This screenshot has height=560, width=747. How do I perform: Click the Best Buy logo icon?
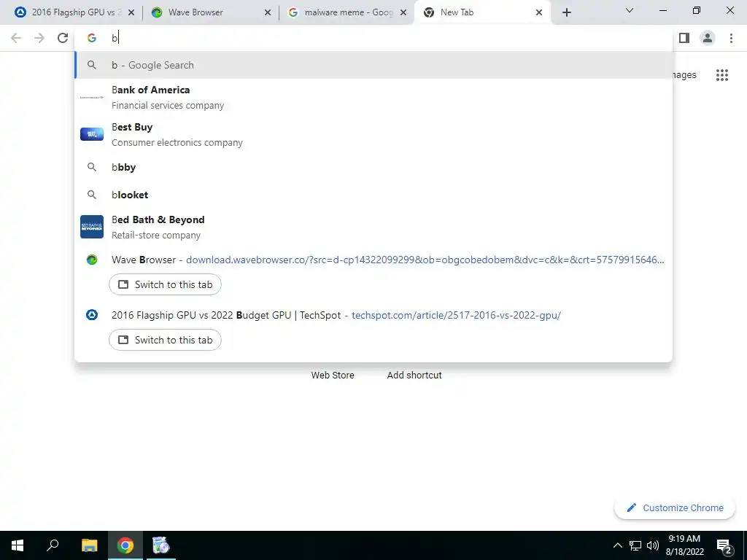[x=92, y=134]
